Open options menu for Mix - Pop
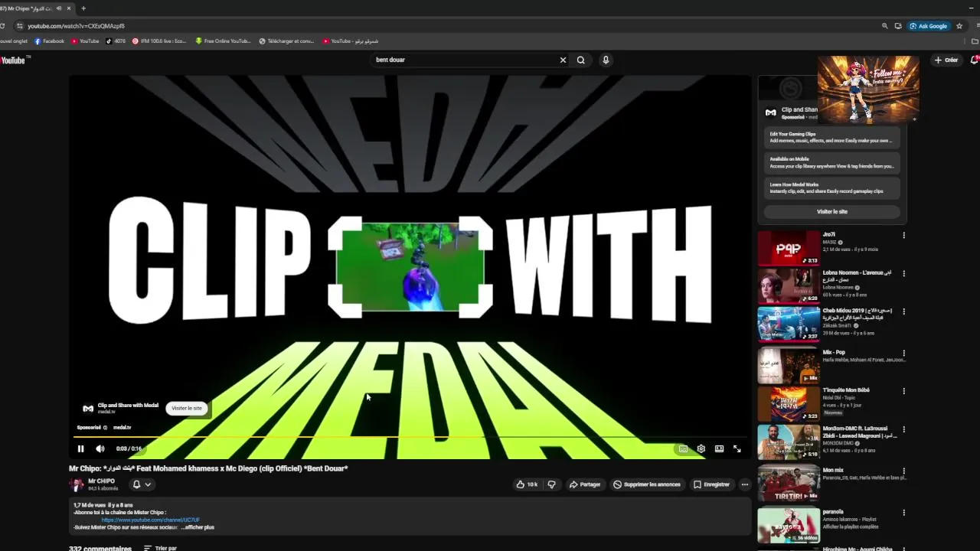980x551 pixels. (903, 354)
